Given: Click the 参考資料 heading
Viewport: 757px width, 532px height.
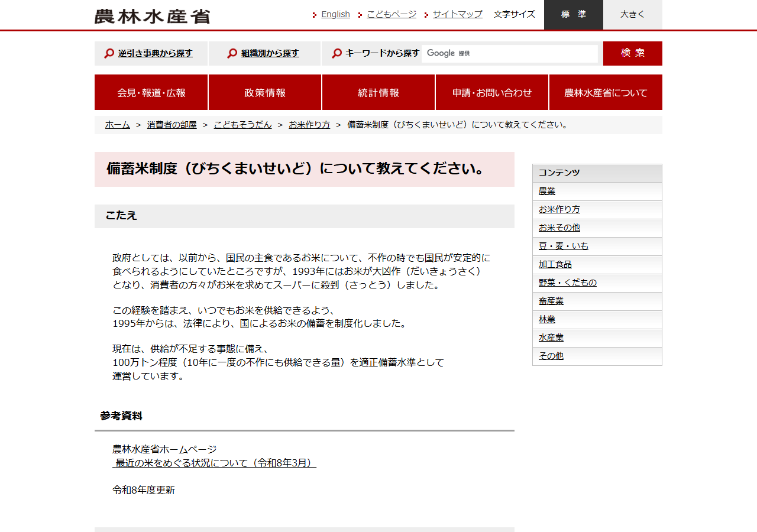Looking at the screenshot, I should [121, 416].
